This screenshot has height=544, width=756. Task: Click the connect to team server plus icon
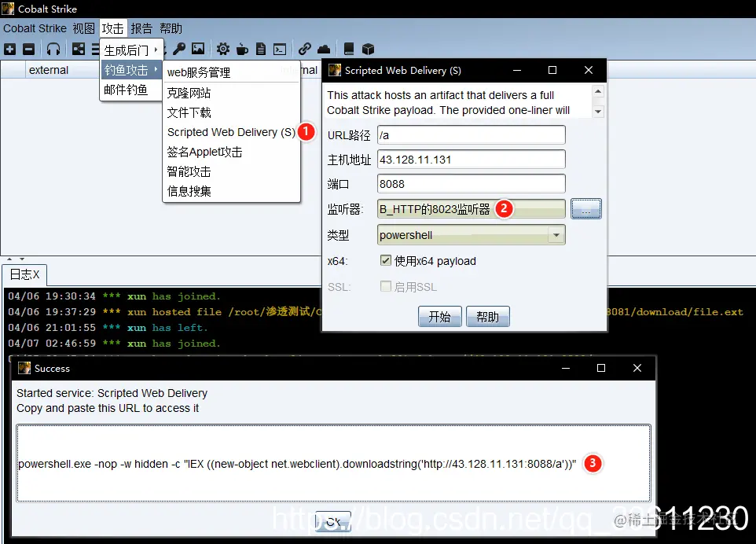click(9, 50)
